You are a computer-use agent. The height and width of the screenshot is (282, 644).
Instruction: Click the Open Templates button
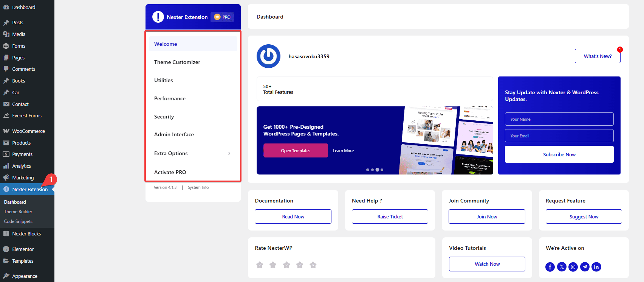296,151
